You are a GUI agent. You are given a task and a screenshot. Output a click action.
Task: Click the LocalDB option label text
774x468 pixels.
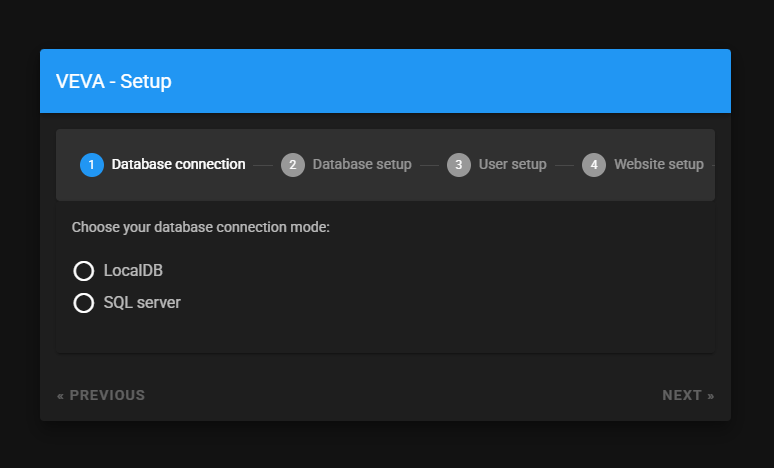tap(133, 271)
